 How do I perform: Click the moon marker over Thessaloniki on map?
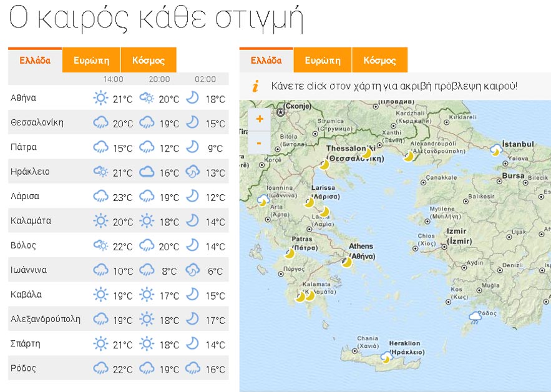pos(325,165)
